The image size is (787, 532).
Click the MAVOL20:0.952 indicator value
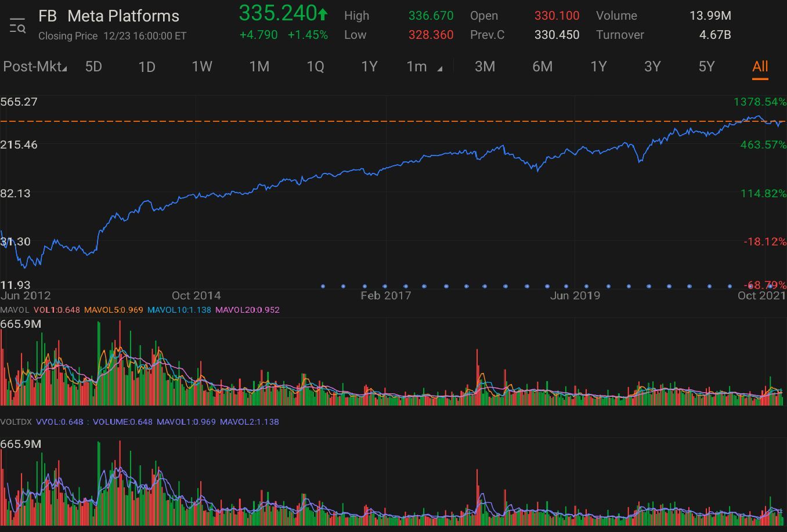point(247,310)
